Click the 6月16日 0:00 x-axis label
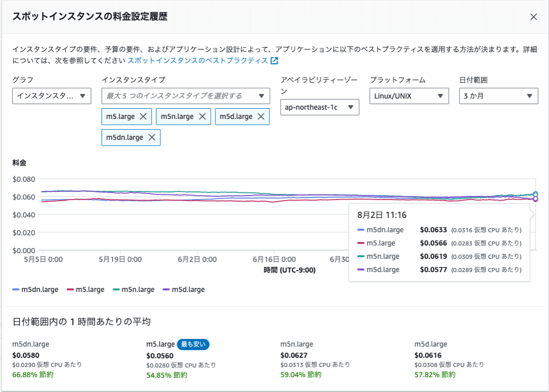 pos(274,260)
